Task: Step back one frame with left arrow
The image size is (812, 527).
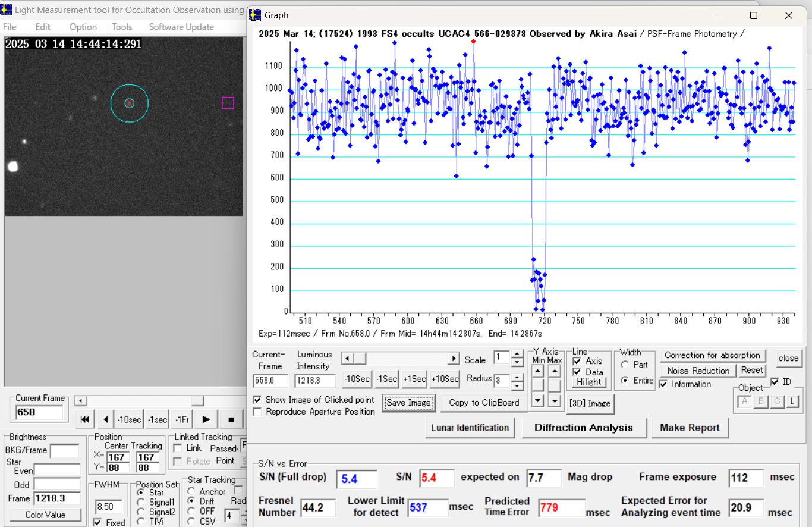Action: (106, 419)
